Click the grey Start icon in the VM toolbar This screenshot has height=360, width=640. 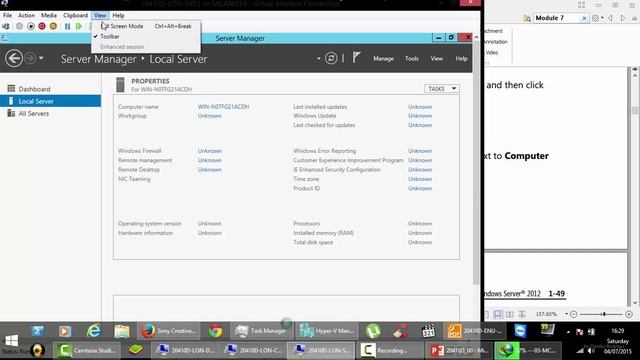click(19, 27)
